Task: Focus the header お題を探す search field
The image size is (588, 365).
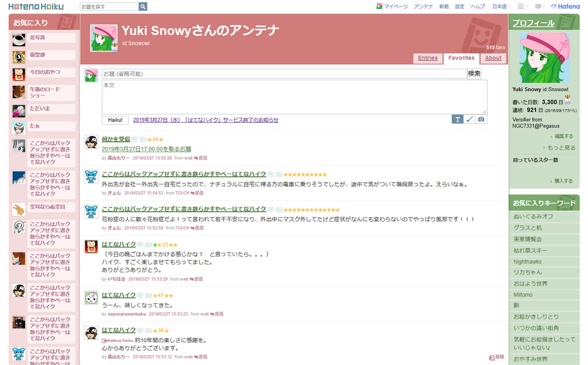Action: point(109,6)
